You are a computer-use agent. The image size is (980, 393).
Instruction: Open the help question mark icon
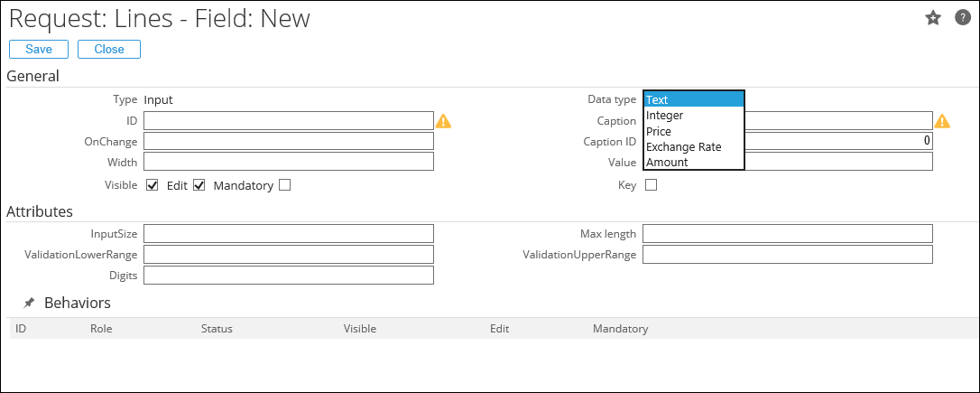[x=963, y=17]
